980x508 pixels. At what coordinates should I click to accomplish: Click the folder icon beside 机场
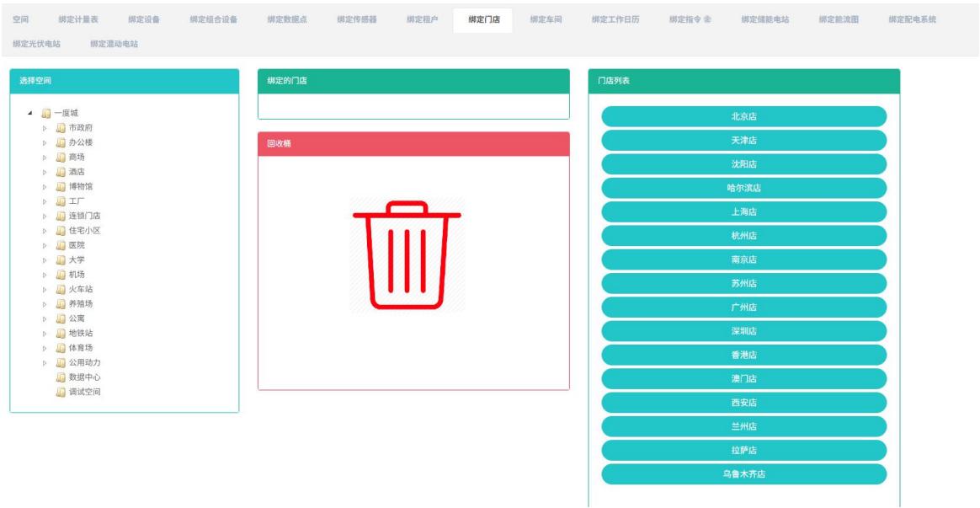pos(61,275)
